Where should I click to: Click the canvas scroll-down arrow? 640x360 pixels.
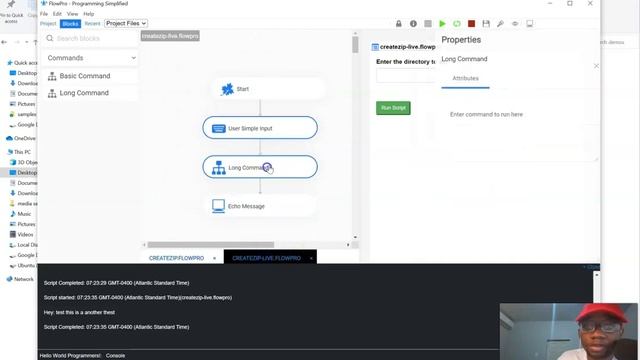(x=355, y=237)
